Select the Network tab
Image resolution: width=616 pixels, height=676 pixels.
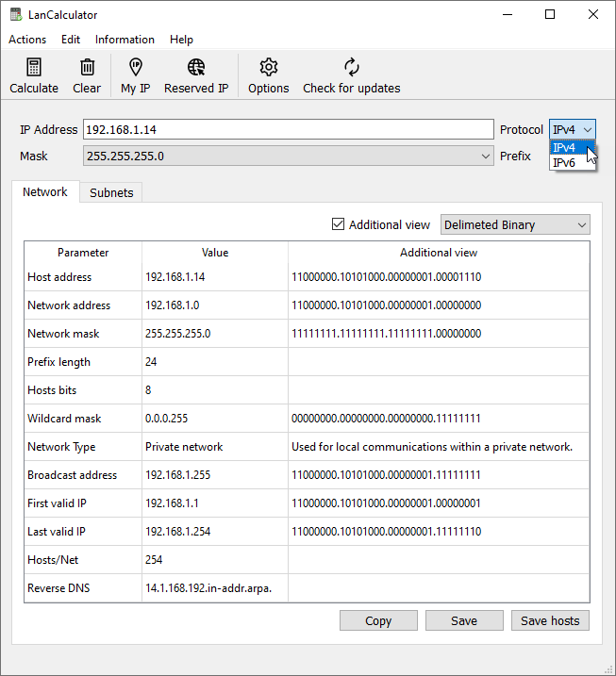45,191
